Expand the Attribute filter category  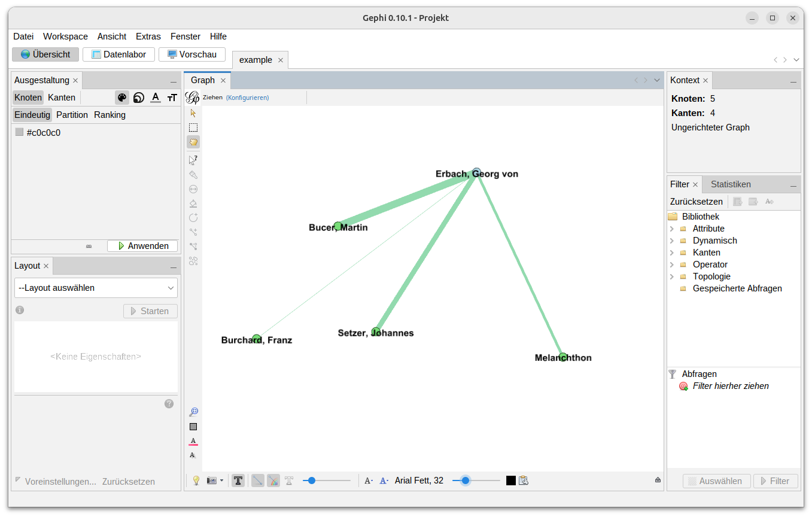coord(673,228)
